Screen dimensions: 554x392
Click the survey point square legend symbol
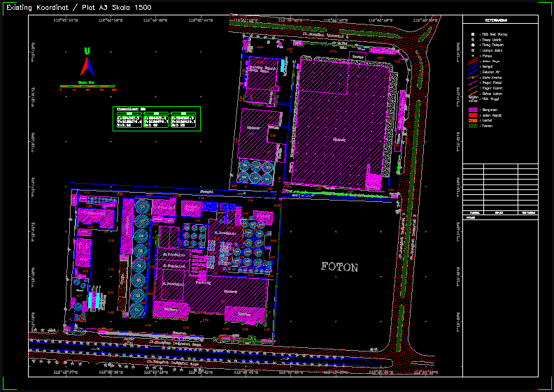[473, 34]
